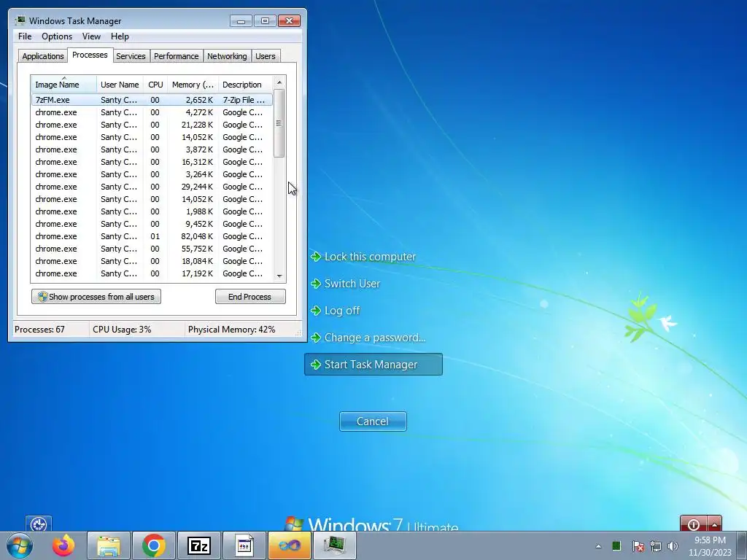This screenshot has width=747, height=560.
Task: Choose Change a password option
Action: [368, 338]
